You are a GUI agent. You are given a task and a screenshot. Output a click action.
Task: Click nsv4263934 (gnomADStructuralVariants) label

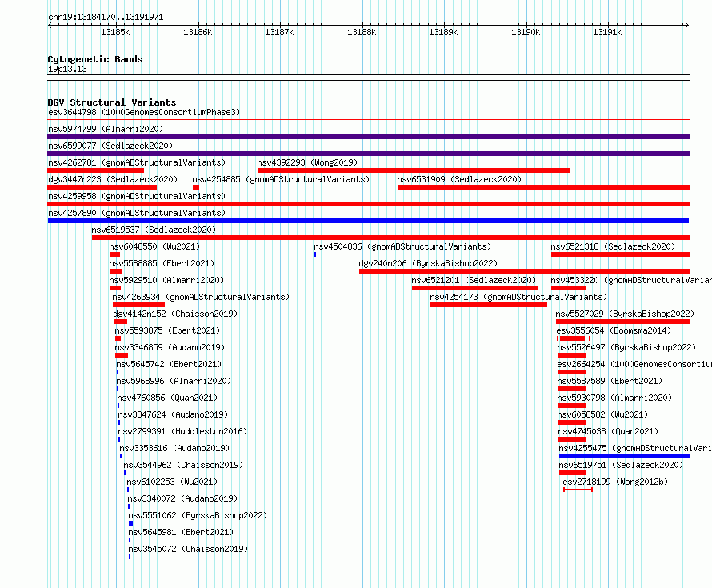(201, 297)
